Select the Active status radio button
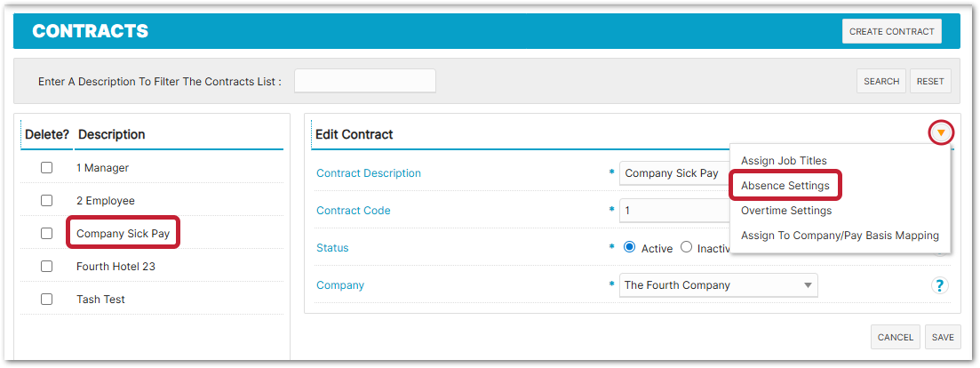This screenshot has height=368, width=980. 630,248
